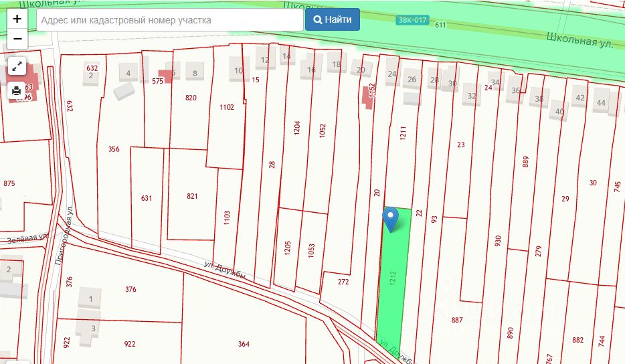Screen dimensions: 625x364
Task: Zoom in with the plus button
Action: tap(17, 19)
